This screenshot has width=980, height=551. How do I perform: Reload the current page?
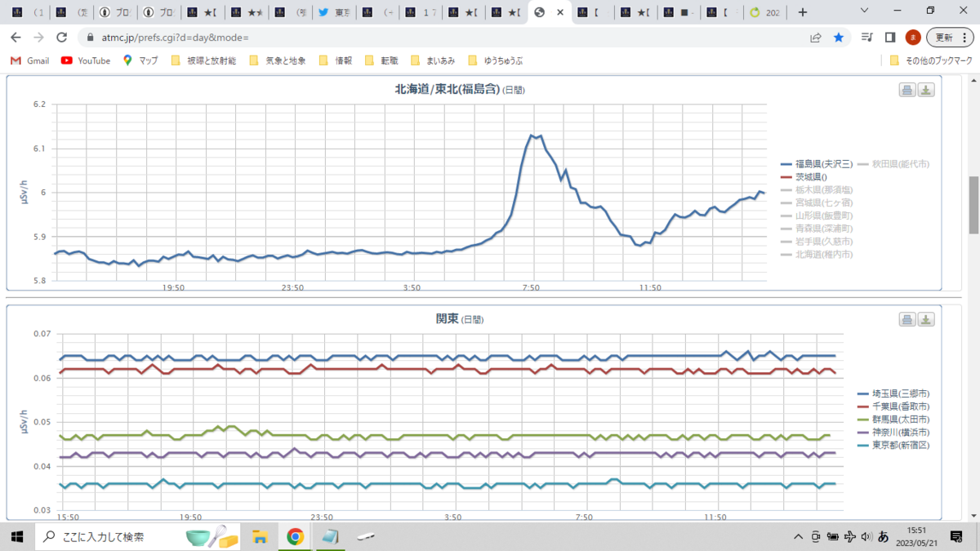[x=61, y=38]
